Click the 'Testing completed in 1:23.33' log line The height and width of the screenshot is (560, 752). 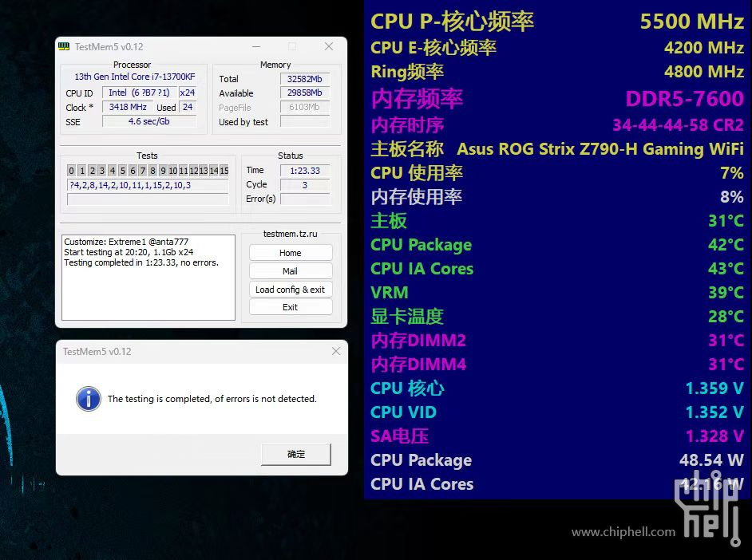coord(141,262)
